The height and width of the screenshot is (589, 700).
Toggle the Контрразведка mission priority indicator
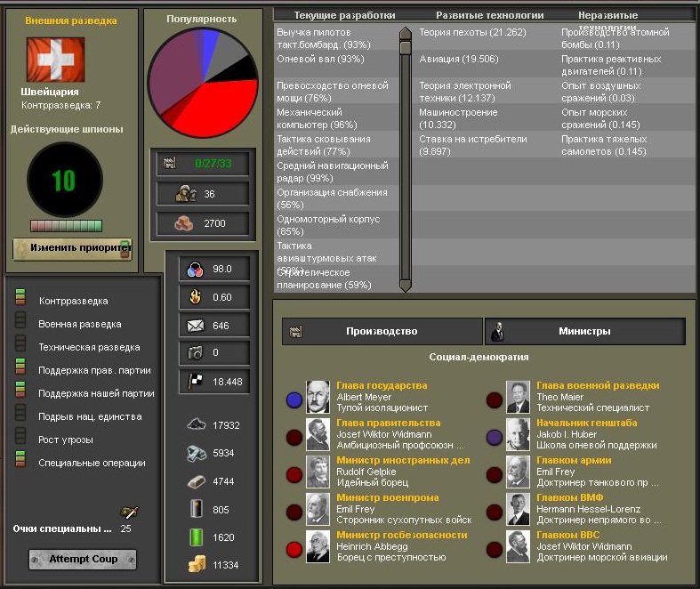click(20, 300)
